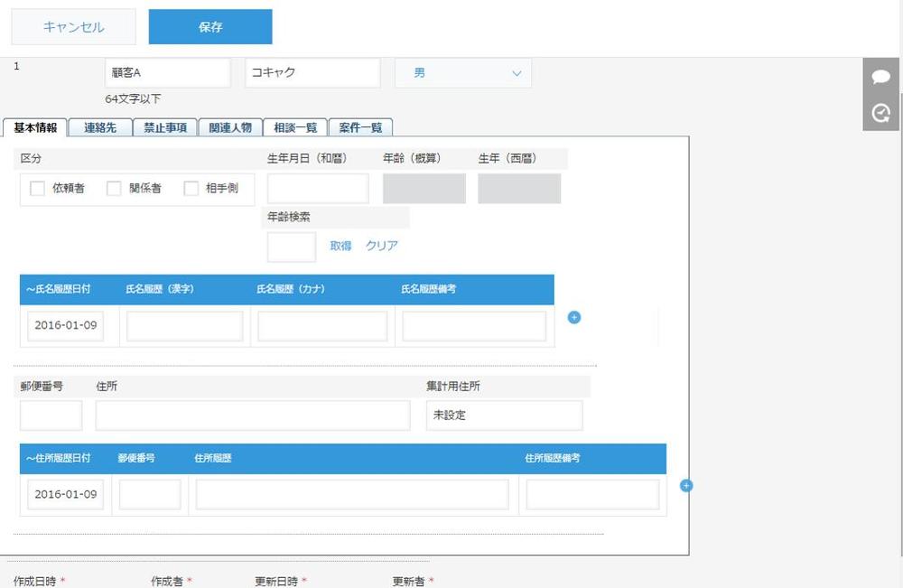Click the クリア link to clear age search
Screen dimensions: 903x588
pyautogui.click(x=378, y=246)
